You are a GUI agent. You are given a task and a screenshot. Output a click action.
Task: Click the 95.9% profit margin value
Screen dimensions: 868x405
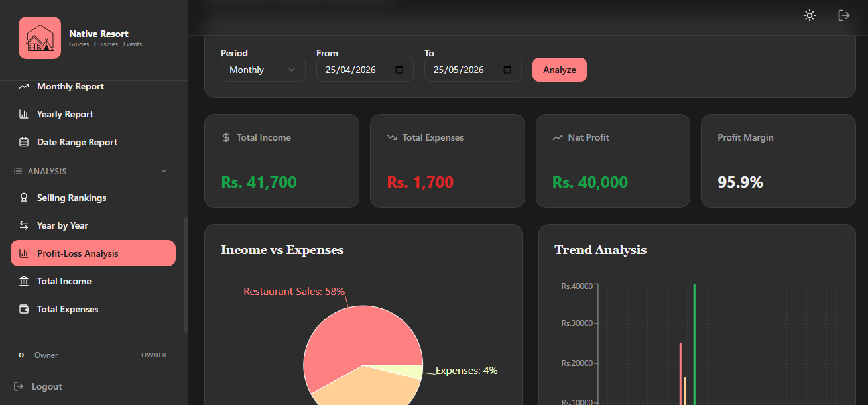point(740,182)
